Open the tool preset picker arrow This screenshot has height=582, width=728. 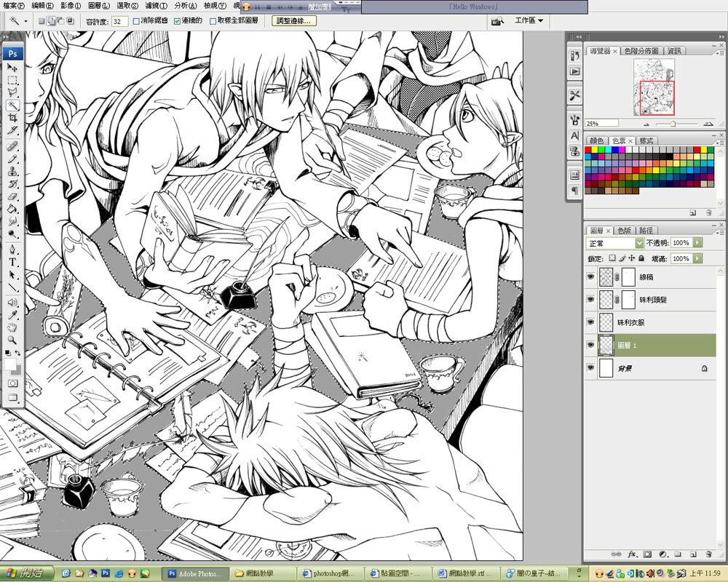(25, 21)
